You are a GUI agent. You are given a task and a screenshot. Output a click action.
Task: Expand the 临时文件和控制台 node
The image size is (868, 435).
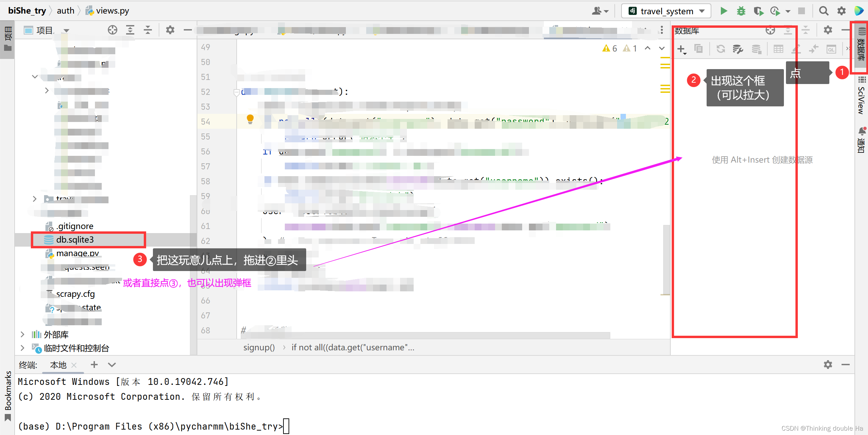tap(22, 348)
